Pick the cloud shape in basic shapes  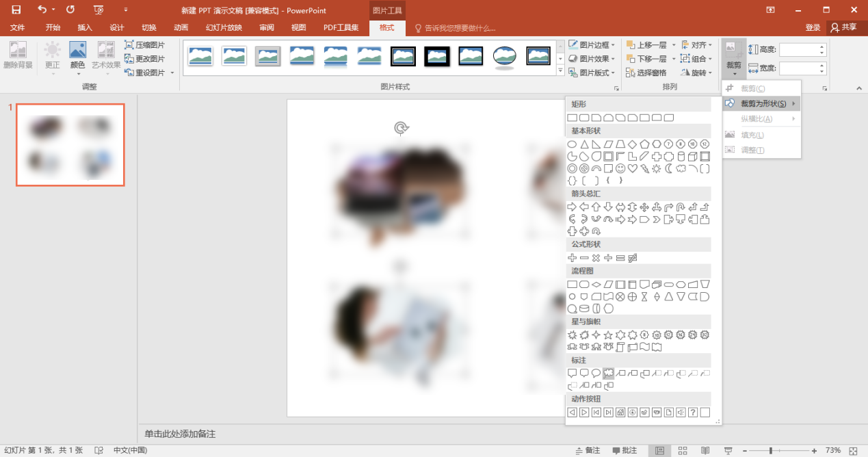pos(681,168)
